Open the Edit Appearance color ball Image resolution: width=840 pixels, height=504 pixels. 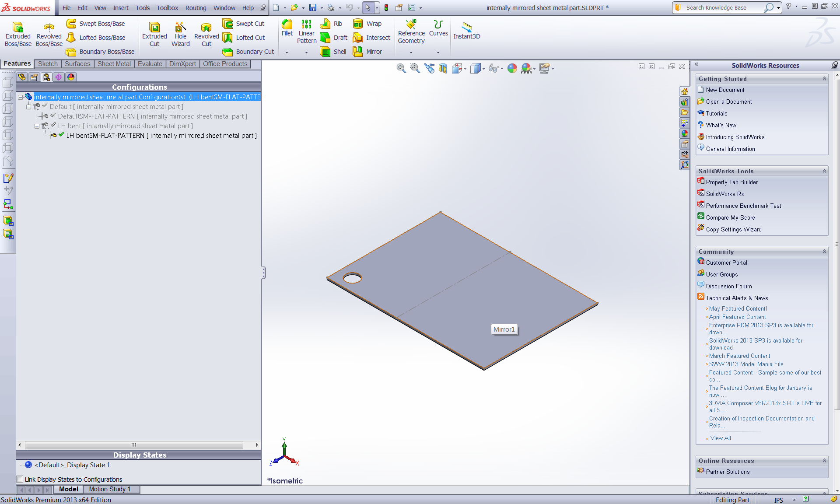[512, 68]
